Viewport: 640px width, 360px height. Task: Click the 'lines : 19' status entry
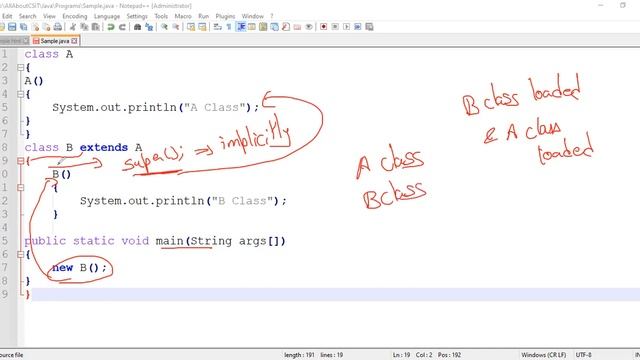332,355
